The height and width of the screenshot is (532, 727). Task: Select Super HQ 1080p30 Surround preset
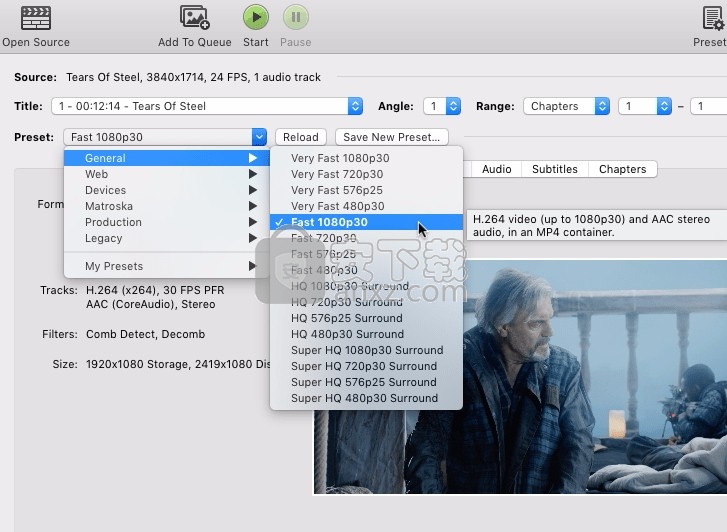click(x=366, y=350)
